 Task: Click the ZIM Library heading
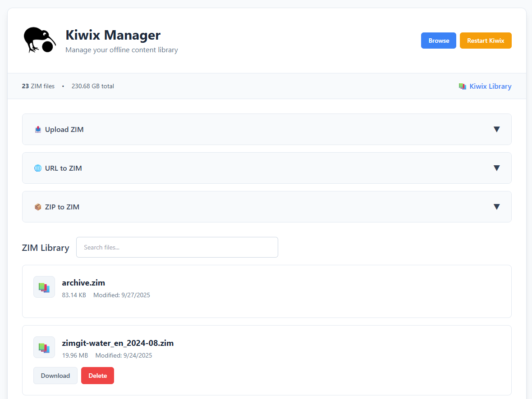(x=46, y=248)
